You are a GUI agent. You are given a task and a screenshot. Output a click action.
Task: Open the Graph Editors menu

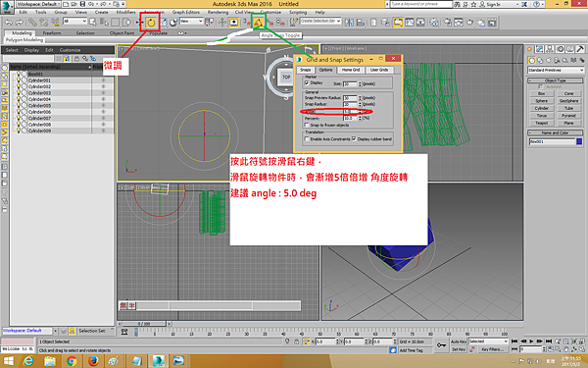(x=185, y=12)
